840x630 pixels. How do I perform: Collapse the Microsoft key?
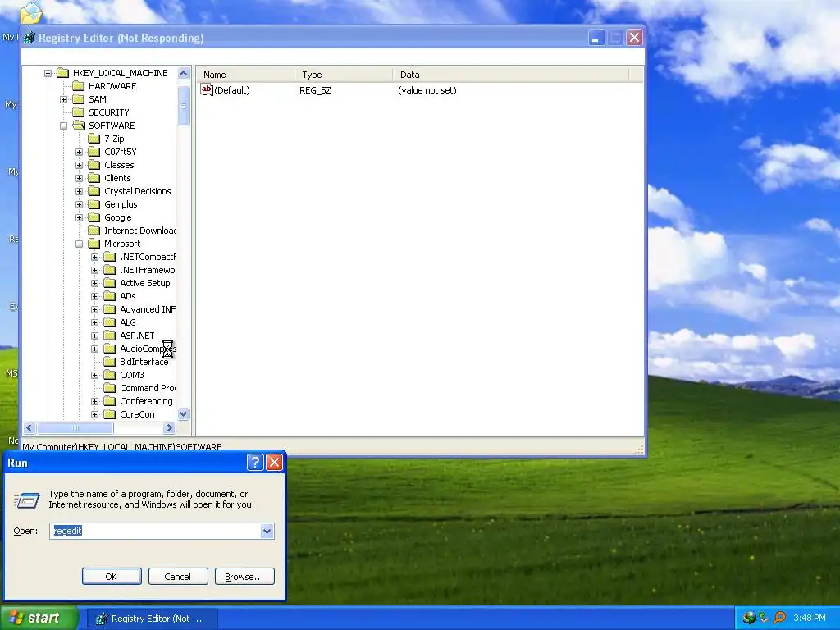pyautogui.click(x=80, y=244)
